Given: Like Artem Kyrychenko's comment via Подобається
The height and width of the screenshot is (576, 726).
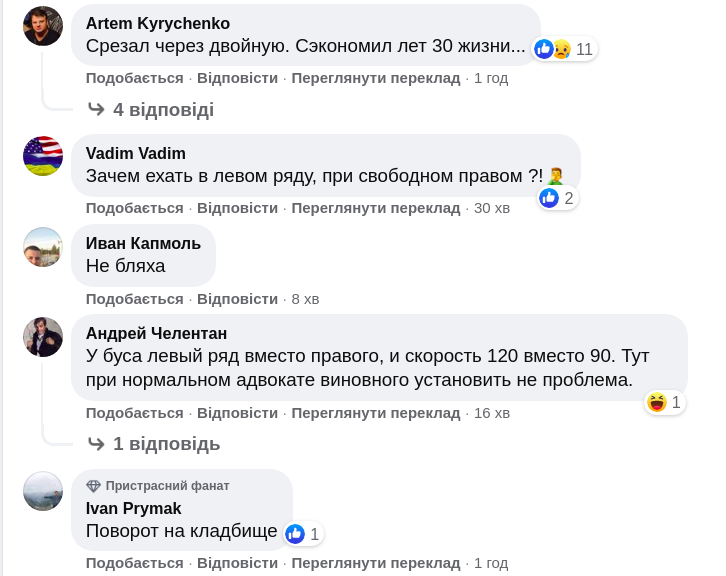Looking at the screenshot, I should [134, 78].
